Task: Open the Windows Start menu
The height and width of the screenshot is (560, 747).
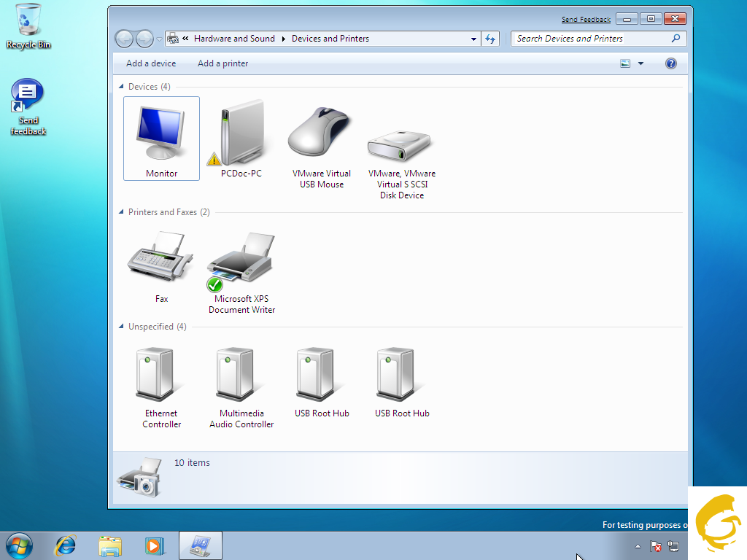Action: pos(18,545)
